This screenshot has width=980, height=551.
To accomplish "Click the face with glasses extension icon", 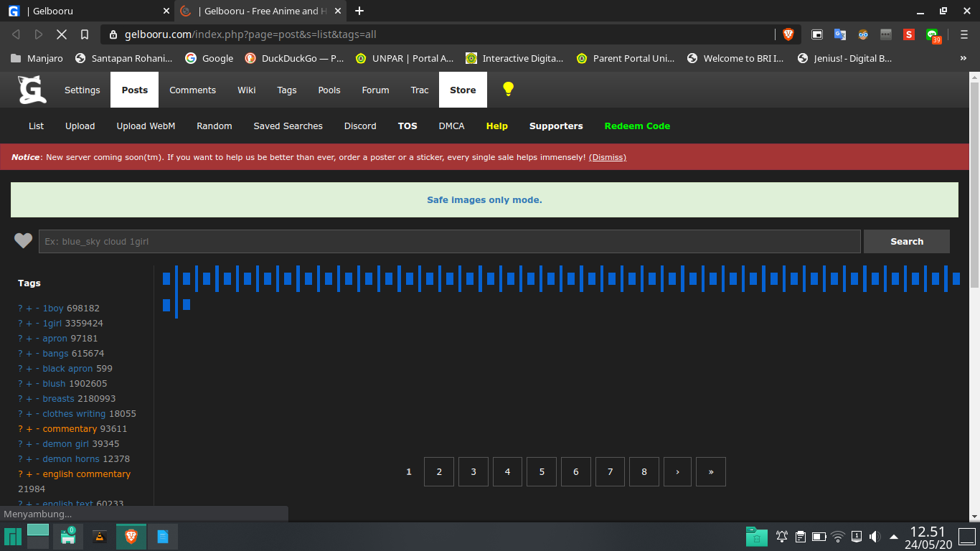I will 863,34.
